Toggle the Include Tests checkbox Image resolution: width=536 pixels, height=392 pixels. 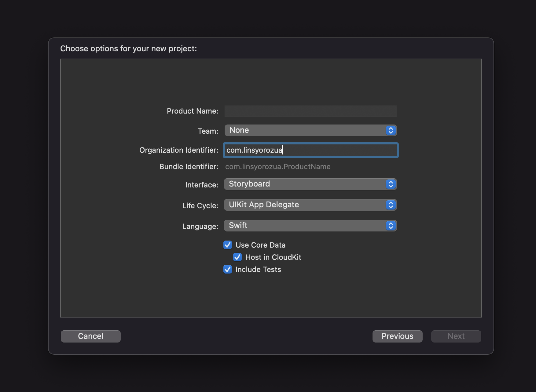point(228,269)
